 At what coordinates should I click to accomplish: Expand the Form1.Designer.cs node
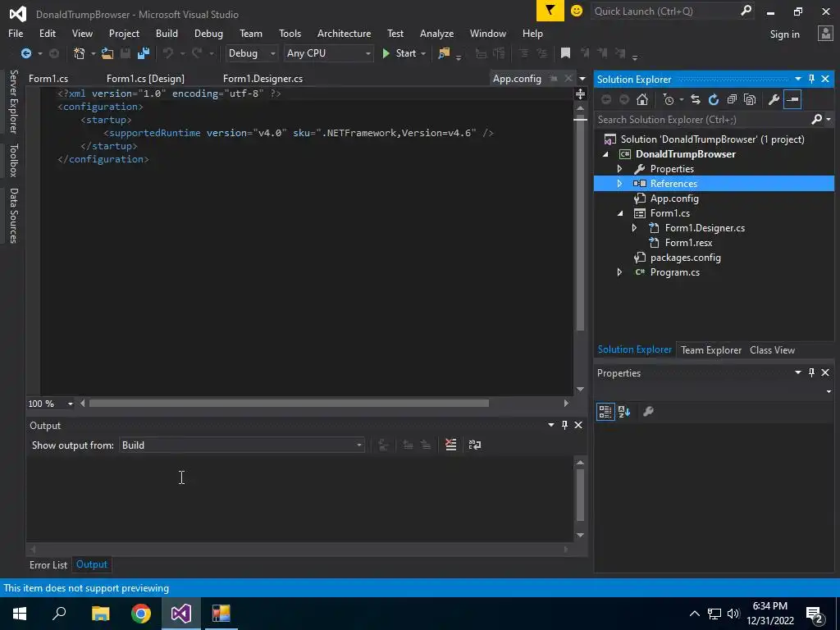635,228
